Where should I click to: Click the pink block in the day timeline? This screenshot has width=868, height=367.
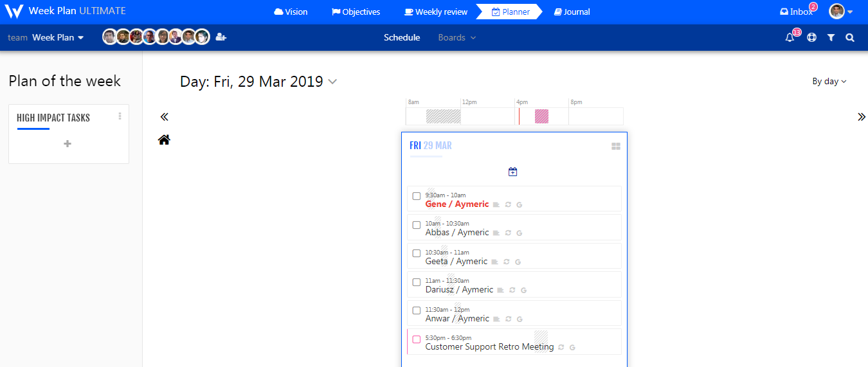click(542, 116)
